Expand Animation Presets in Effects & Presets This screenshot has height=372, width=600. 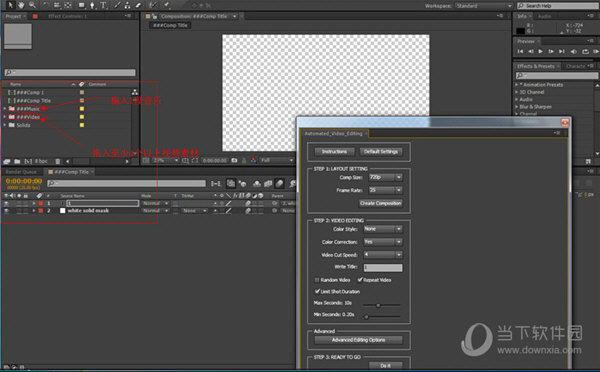[x=517, y=85]
